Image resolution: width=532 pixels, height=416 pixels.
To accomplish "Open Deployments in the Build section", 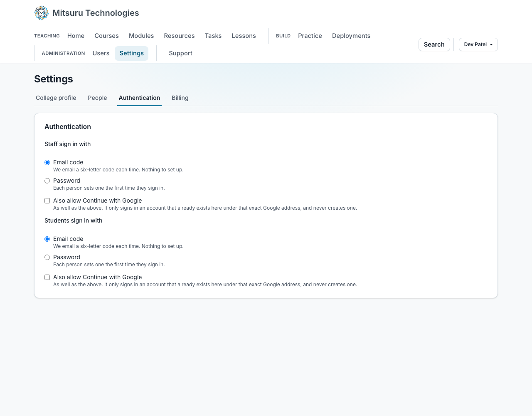I will 351,36.
